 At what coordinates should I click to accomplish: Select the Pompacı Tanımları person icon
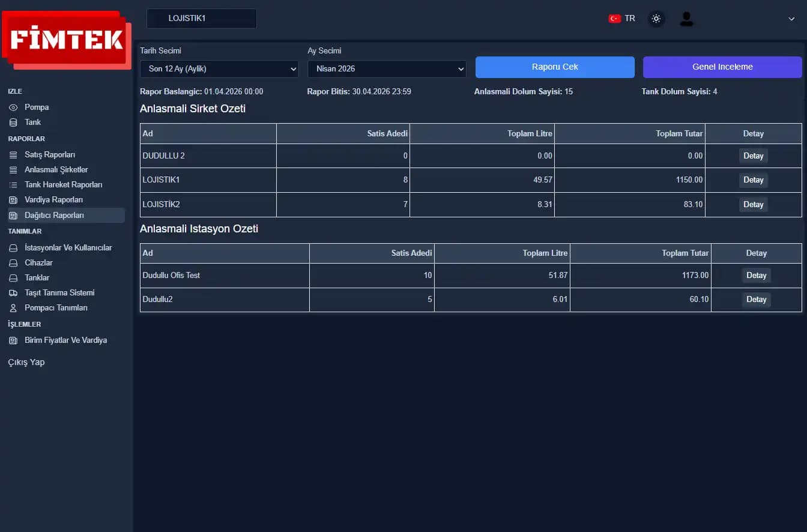tap(13, 307)
